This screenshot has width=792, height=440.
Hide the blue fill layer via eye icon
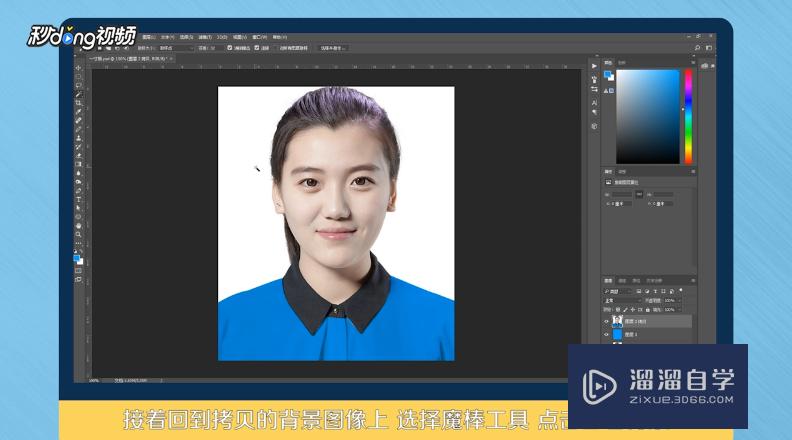coord(606,336)
